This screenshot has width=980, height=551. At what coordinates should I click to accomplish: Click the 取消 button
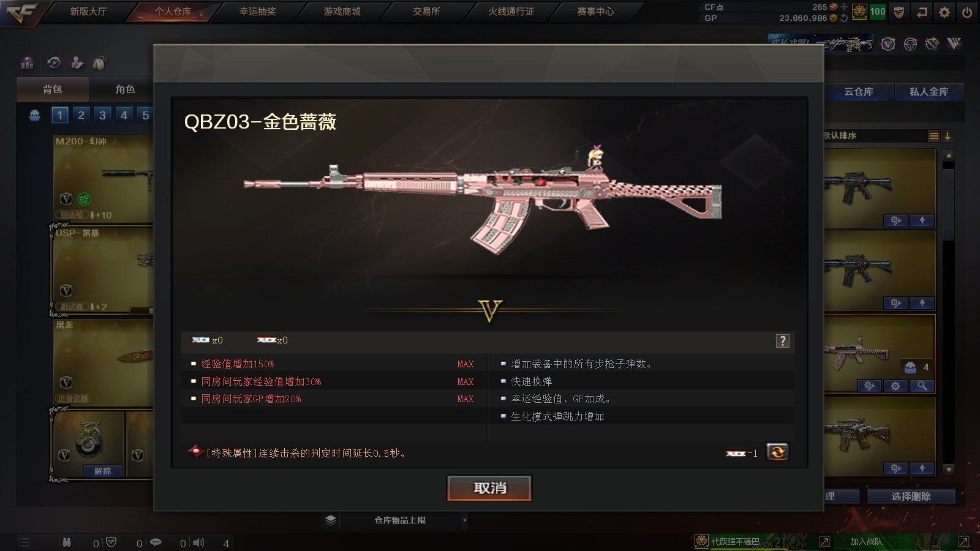tap(489, 488)
